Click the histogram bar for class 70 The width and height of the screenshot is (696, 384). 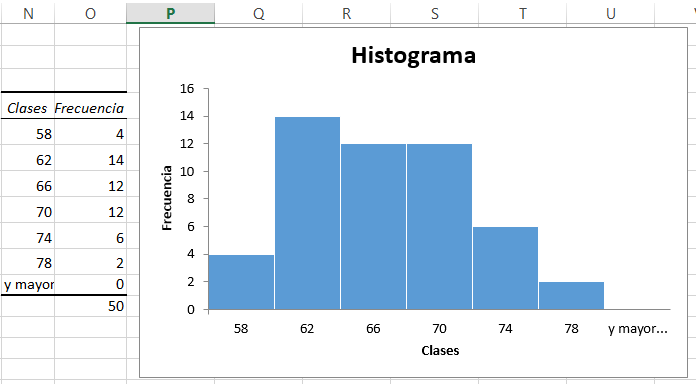click(x=439, y=226)
